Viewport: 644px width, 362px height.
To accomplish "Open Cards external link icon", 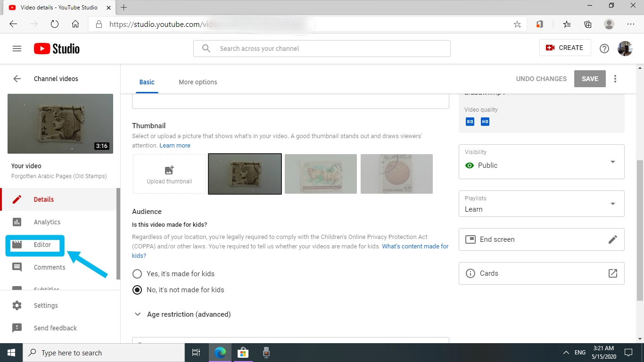I will (x=613, y=273).
